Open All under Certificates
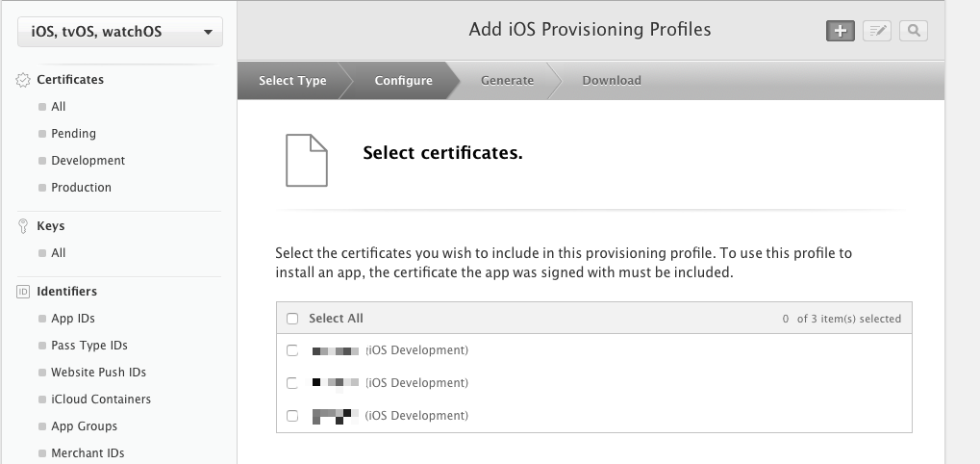This screenshot has width=980, height=464. [x=58, y=107]
